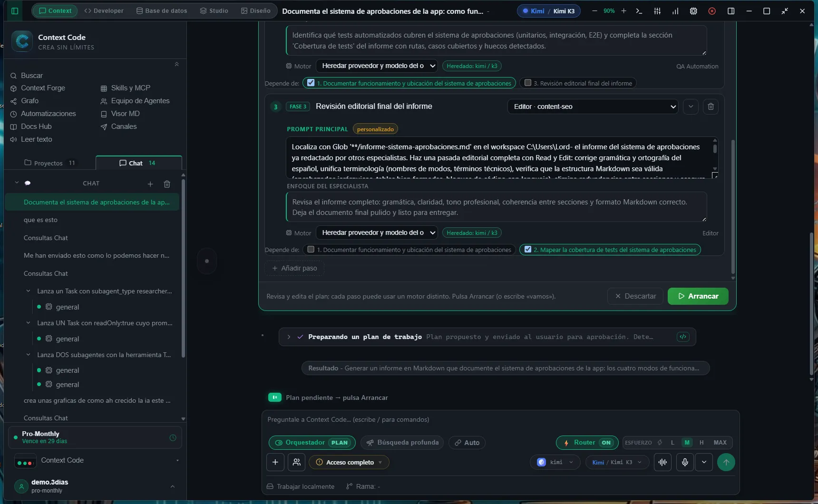Screen dimensions: 818x504
Task: Expand the demo.3dias account menu
Action: point(173,486)
